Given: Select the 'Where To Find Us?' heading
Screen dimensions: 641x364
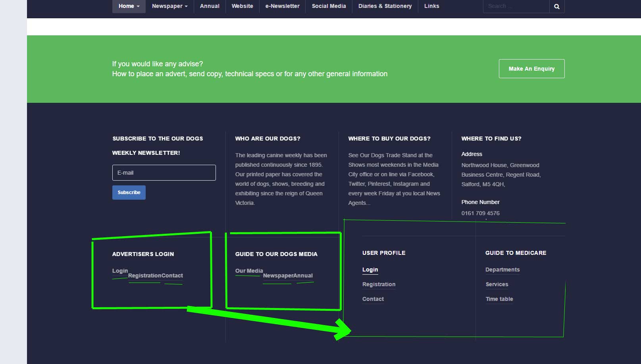Looking at the screenshot, I should coord(491,139).
